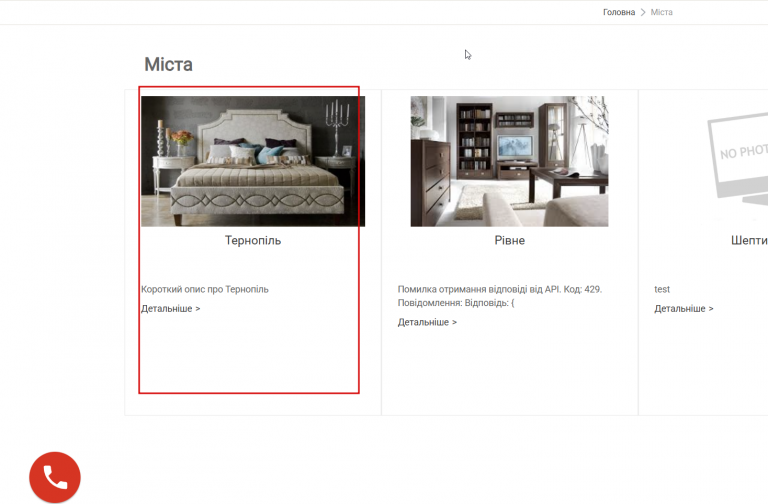Click Детальніше under the test description

coord(684,309)
